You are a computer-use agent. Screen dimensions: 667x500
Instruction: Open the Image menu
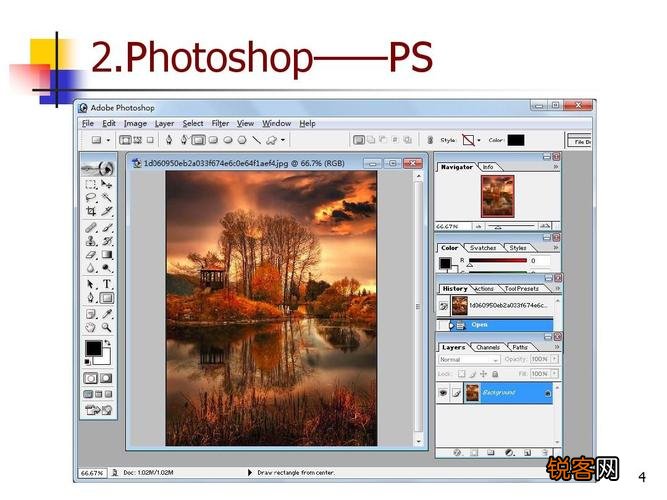[x=135, y=123]
